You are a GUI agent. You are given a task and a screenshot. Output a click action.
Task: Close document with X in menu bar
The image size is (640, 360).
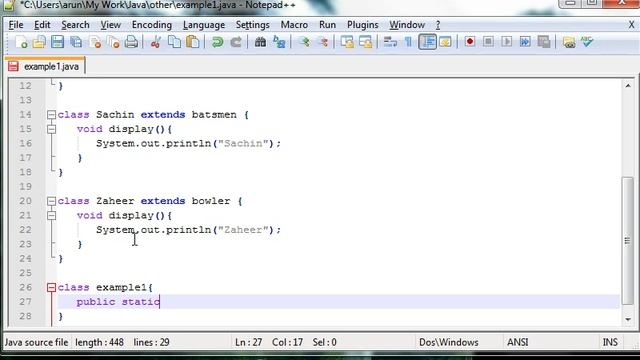[631, 25]
